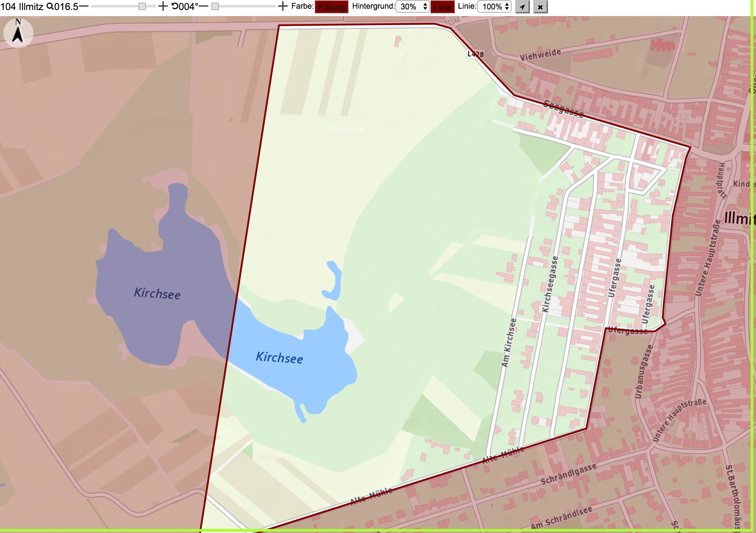Image resolution: width=756 pixels, height=533 pixels.
Task: Click the rotation minus icon
Action: coord(203,6)
